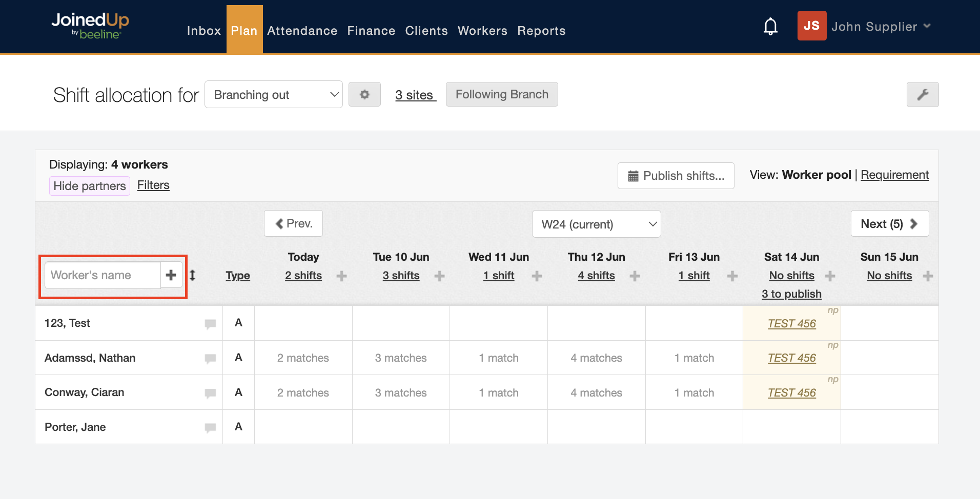Switch to the Requirement view
Viewport: 980px width, 499px height.
[x=894, y=175]
